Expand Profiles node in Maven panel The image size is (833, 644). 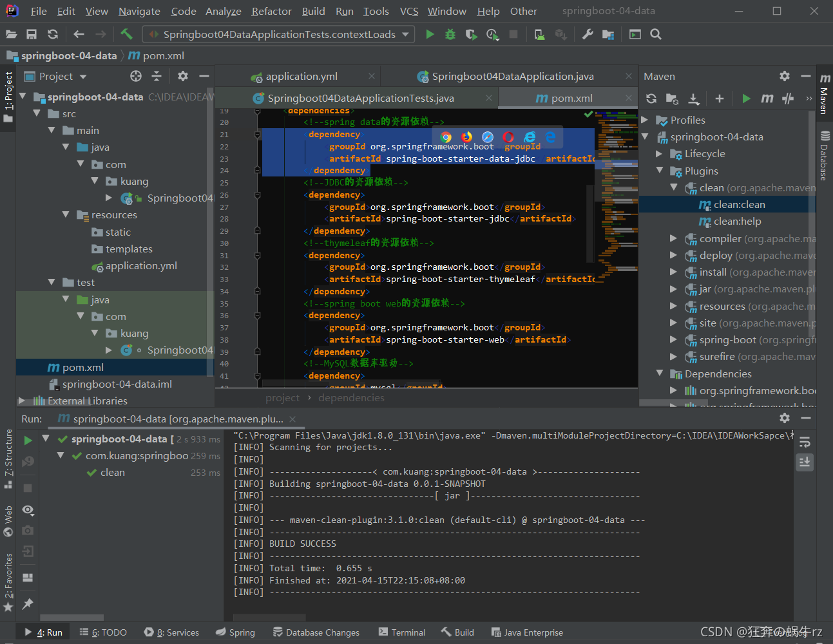(x=645, y=120)
